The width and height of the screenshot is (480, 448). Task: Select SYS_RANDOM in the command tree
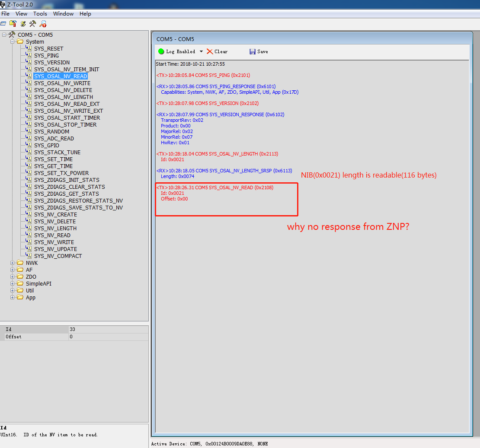pos(53,131)
